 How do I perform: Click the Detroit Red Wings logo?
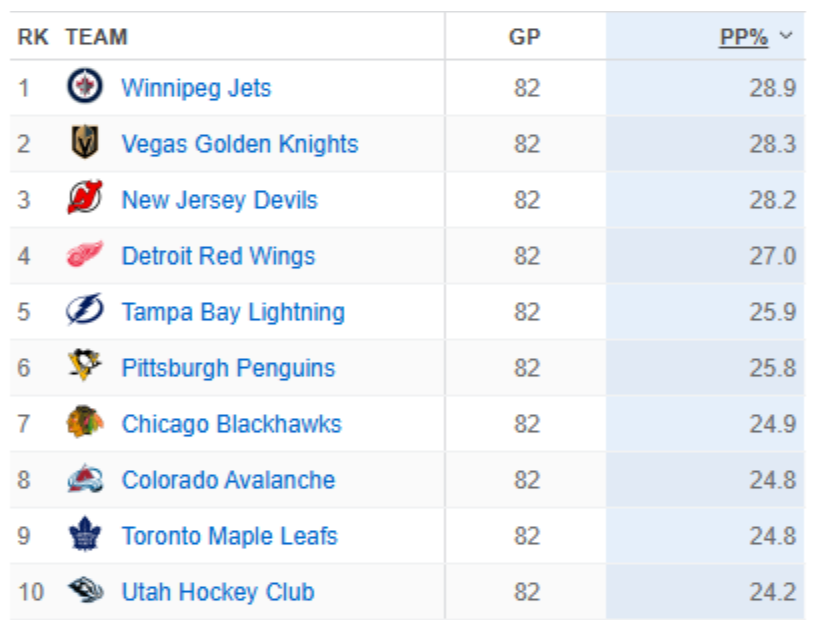(x=85, y=254)
